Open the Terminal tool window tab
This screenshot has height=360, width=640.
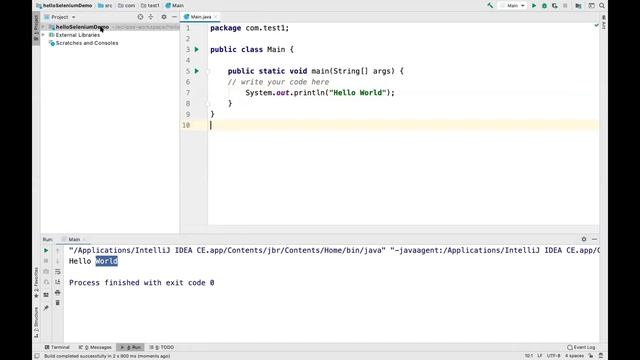(57, 347)
